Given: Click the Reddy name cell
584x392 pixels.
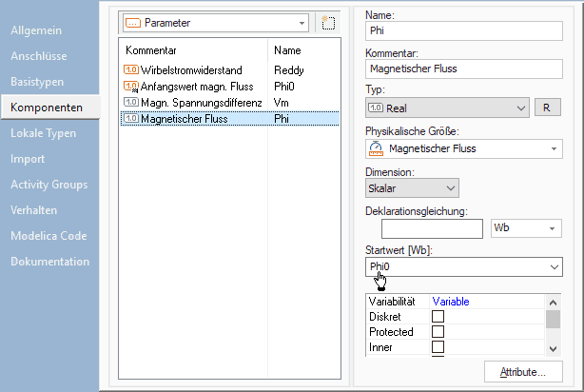Looking at the screenshot, I should point(289,70).
